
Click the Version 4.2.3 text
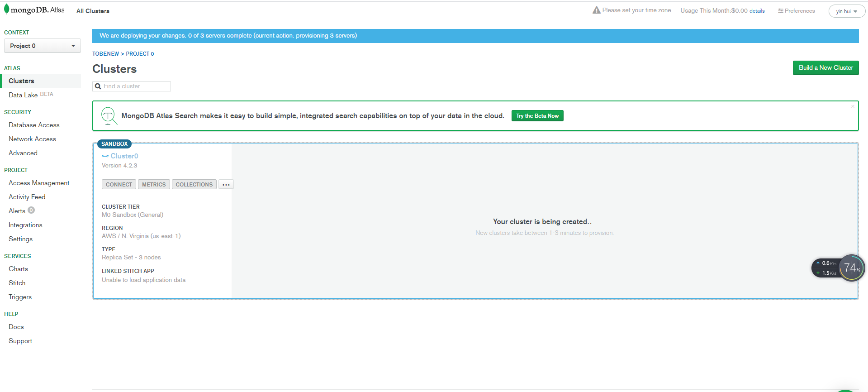[119, 166]
